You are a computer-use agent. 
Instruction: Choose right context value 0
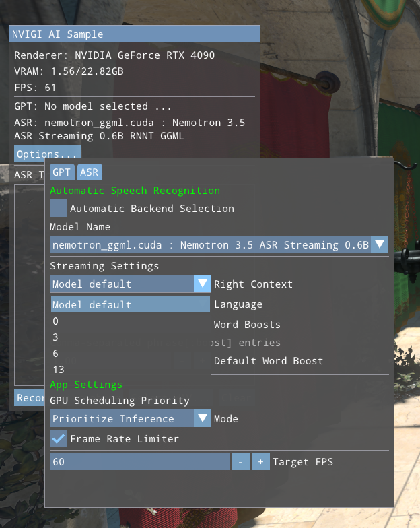coord(131,321)
